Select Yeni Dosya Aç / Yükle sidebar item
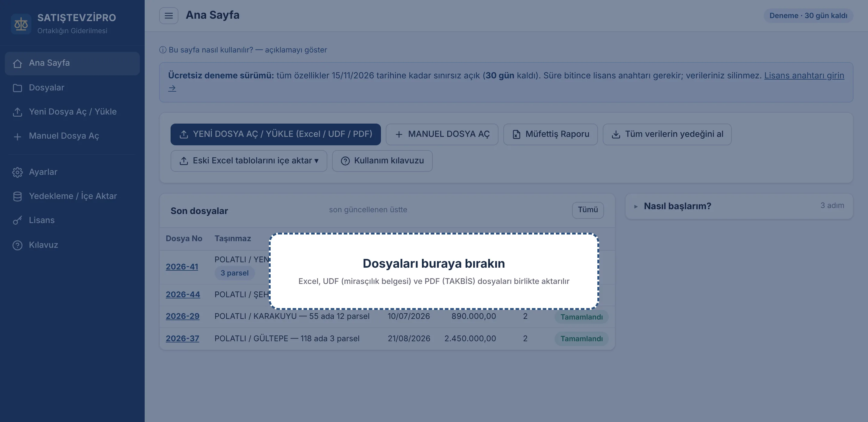This screenshot has height=422, width=868. click(72, 112)
